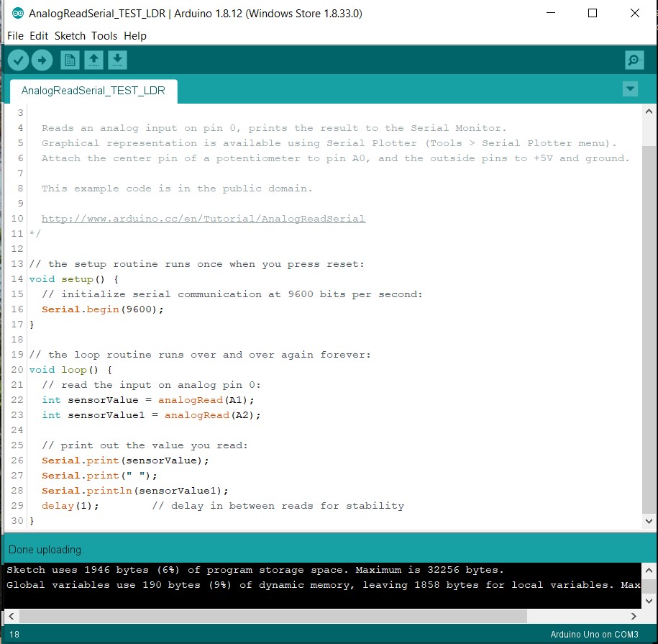
Task: Click line number indicator 18 in status bar
Action: click(14, 635)
